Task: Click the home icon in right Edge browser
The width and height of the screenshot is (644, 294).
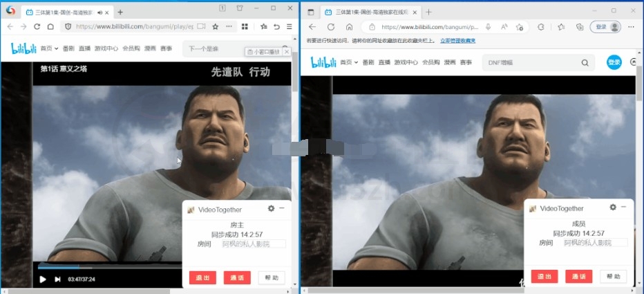Action: pos(349,27)
